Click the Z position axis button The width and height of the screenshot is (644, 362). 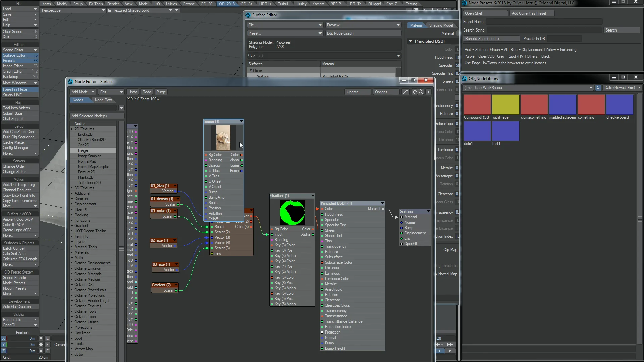pyautogui.click(x=4, y=351)
